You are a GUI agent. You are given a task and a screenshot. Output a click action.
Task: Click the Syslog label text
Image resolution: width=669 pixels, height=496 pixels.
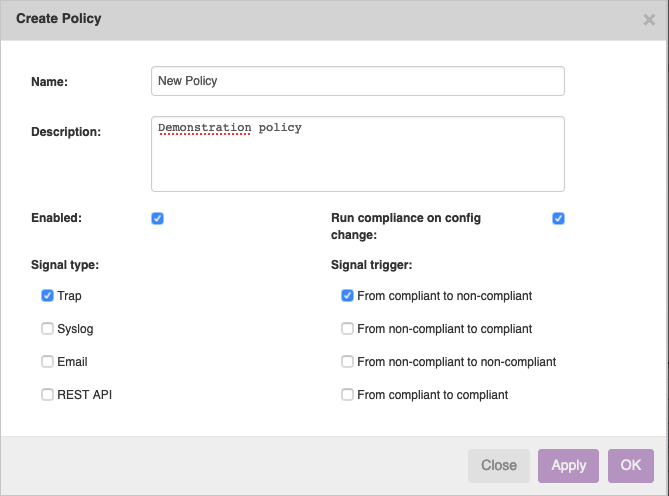(75, 329)
